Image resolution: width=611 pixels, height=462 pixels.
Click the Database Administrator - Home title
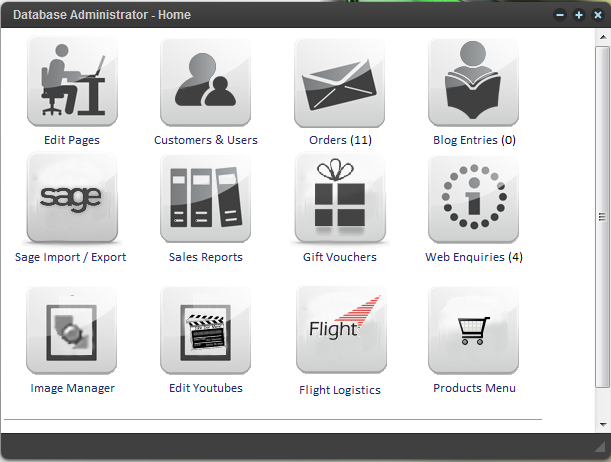point(102,15)
